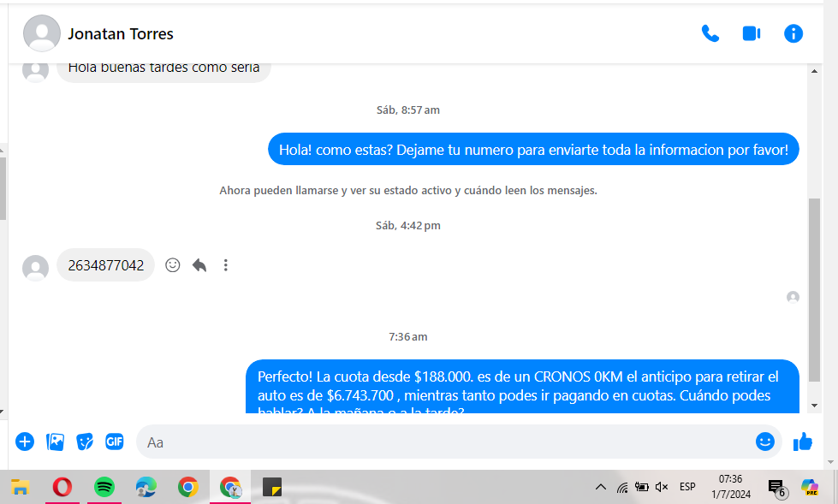Open the GIF picker
Viewport: 838px width, 504px height.
[x=114, y=442]
